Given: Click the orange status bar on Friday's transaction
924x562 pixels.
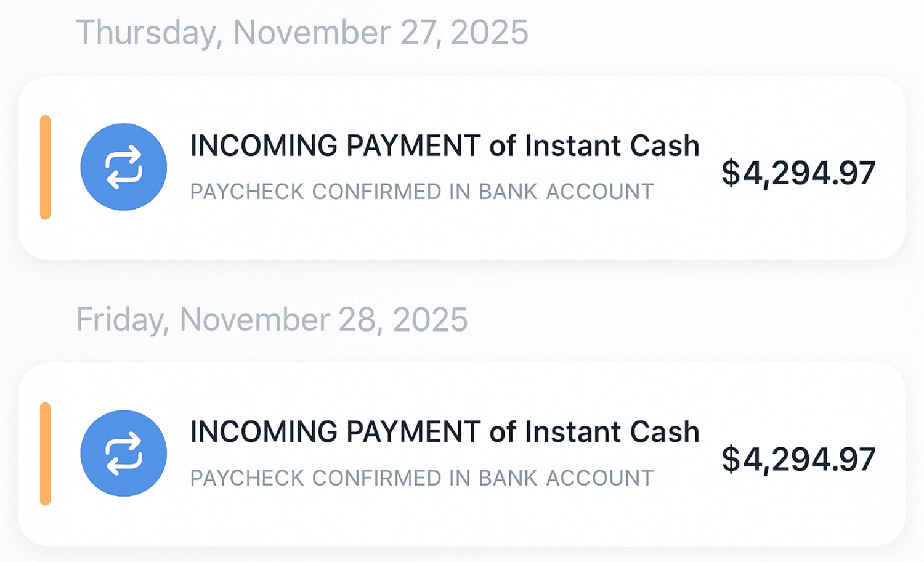Looking at the screenshot, I should coord(45,453).
